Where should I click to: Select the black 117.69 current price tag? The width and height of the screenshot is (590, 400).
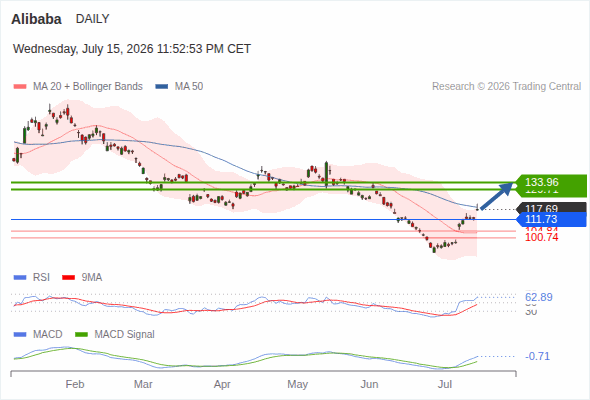[551, 207]
